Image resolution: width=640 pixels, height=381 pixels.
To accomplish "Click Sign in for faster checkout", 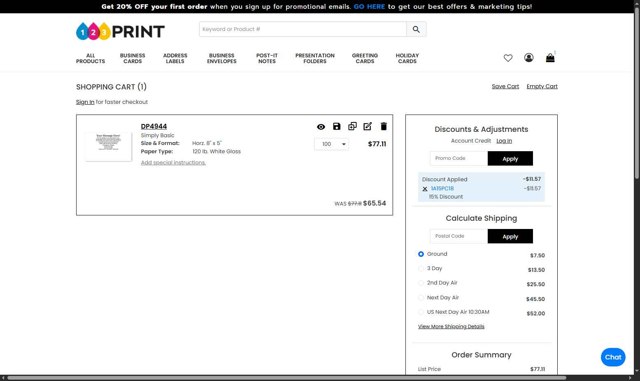I will pos(85,102).
